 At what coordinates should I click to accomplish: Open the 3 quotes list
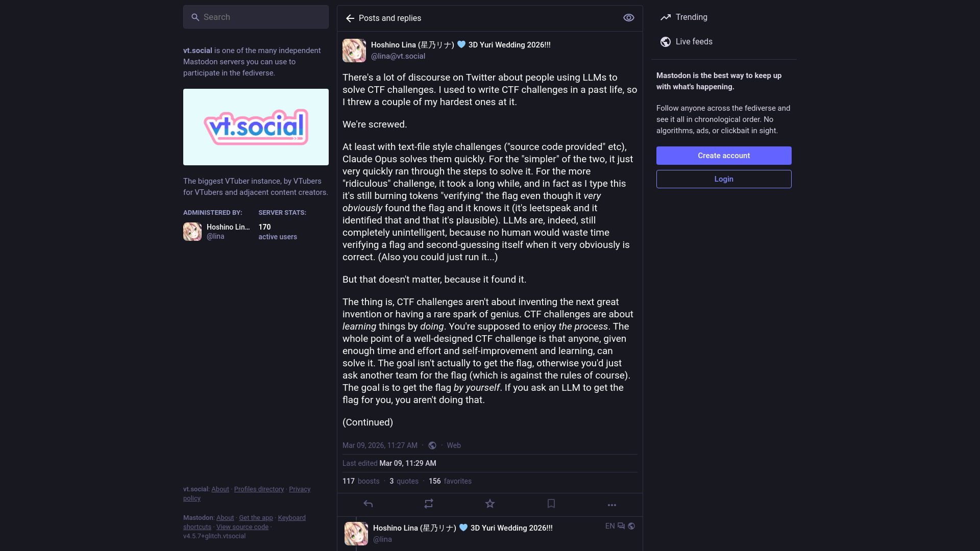point(404,481)
